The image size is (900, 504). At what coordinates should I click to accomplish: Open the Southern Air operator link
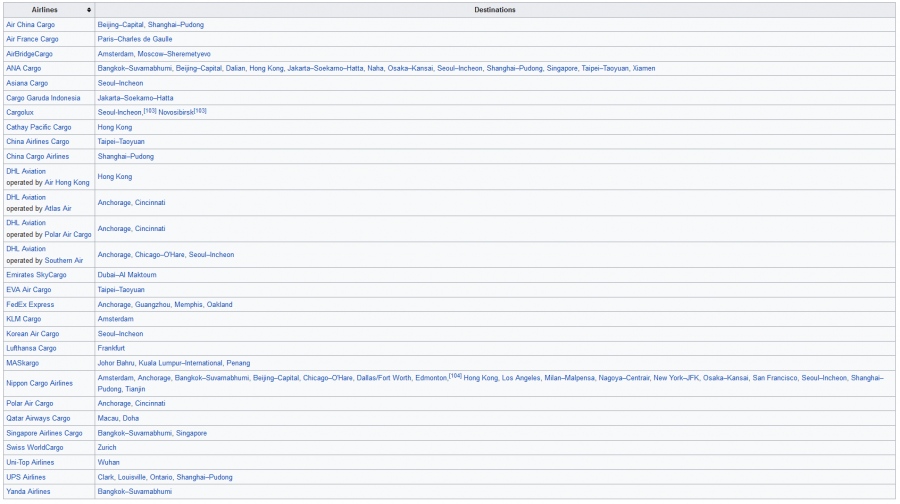[x=64, y=260]
